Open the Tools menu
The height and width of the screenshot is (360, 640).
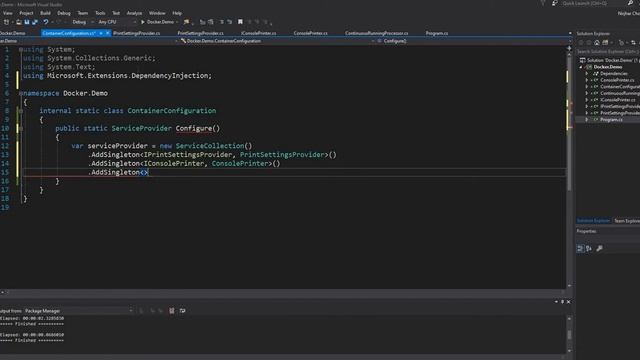(100, 13)
